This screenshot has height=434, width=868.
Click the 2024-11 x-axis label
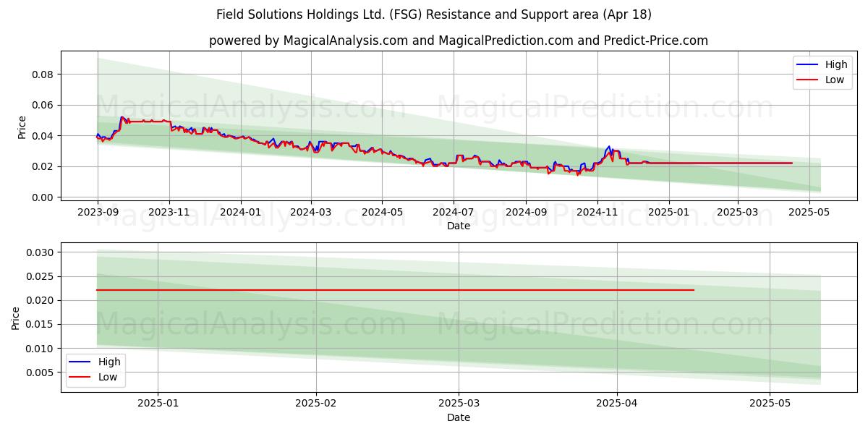pos(597,211)
